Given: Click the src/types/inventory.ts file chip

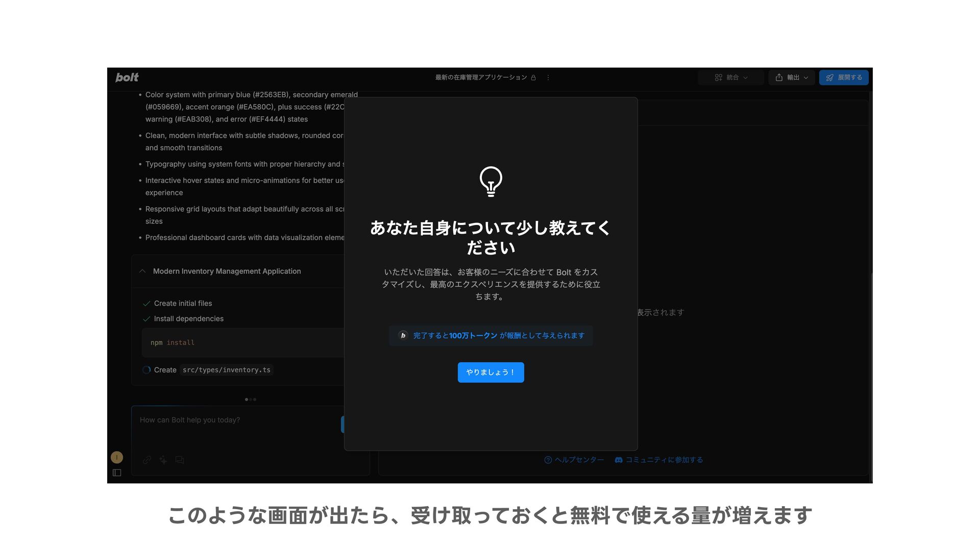Looking at the screenshot, I should (x=227, y=370).
